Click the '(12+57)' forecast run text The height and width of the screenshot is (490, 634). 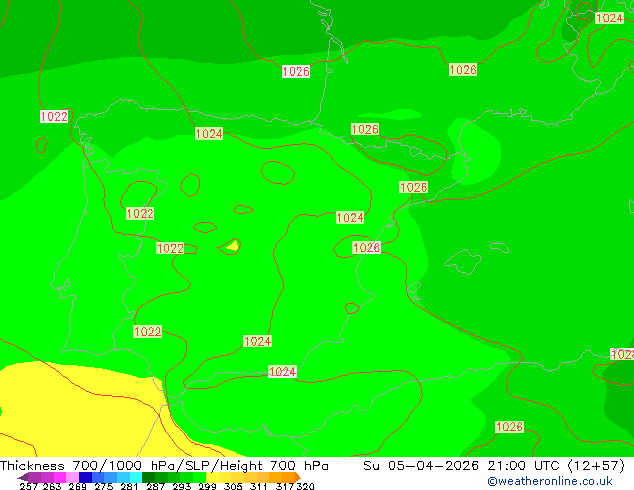pos(596,466)
